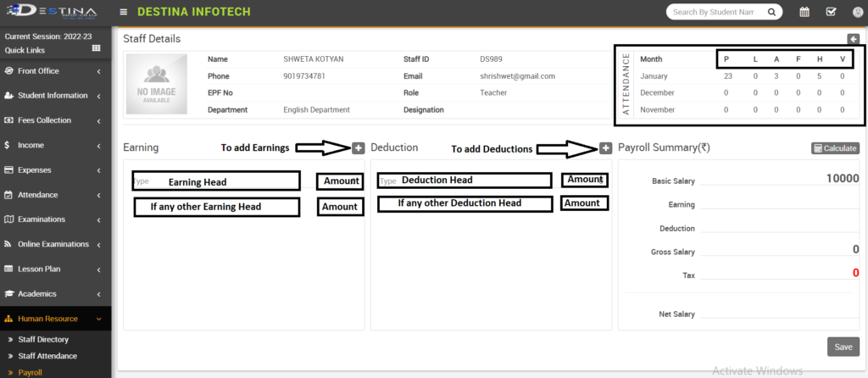The image size is (868, 378).
Task: Expand the Front Office menu
Action: (55, 71)
